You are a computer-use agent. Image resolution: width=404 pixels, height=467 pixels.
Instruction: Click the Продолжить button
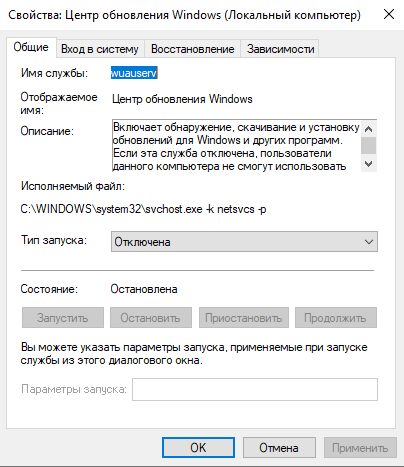(336, 318)
